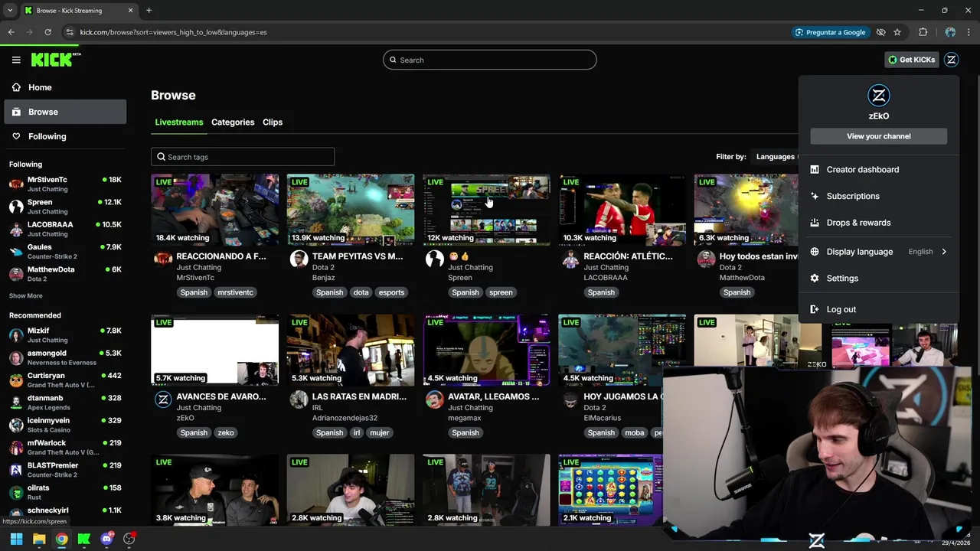Open LACOBRAAA in the Following list
The height and width of the screenshot is (551, 980).
click(x=65, y=229)
